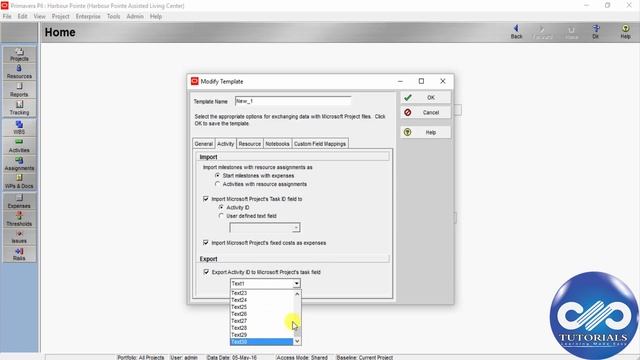Select User defined text field radio button
This screenshot has height=360, width=640.
[x=221, y=216]
